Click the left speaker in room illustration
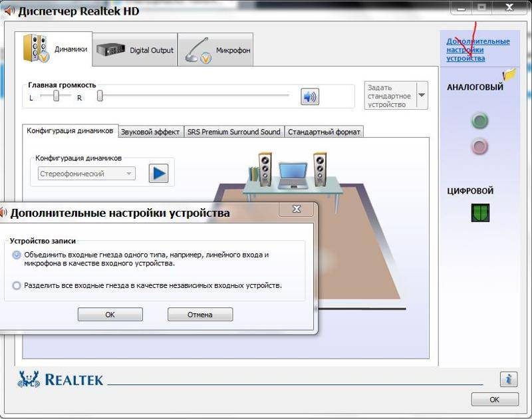This screenshot has width=532, height=419. point(265,169)
